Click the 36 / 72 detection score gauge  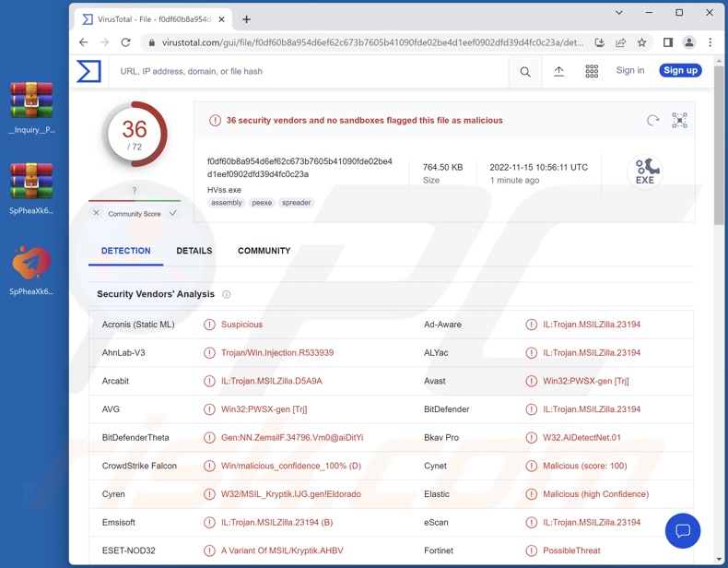tap(135, 134)
